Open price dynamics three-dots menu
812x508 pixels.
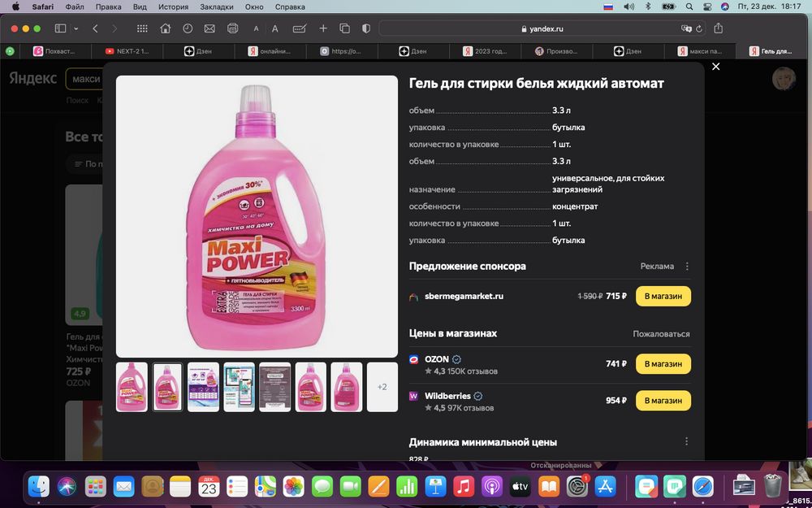click(687, 442)
